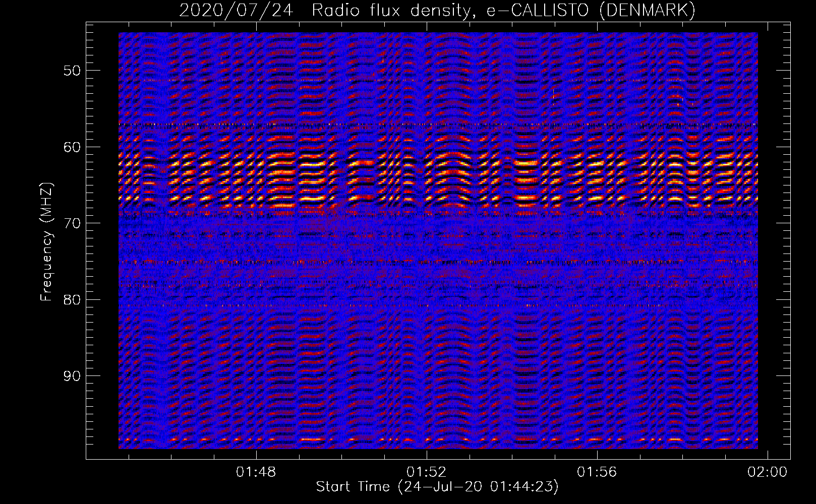This screenshot has width=816, height=504.
Task: Click the 'Frequency (MHZ)' axis label
Action: click(46, 242)
